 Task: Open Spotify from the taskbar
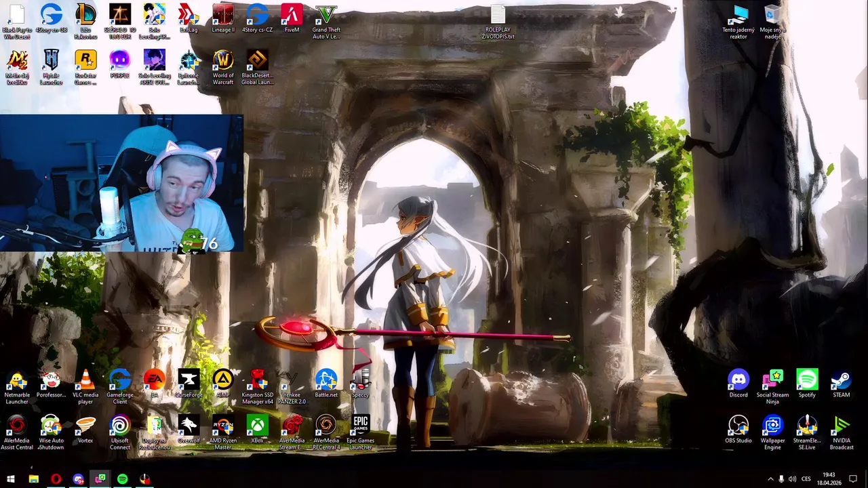122,479
